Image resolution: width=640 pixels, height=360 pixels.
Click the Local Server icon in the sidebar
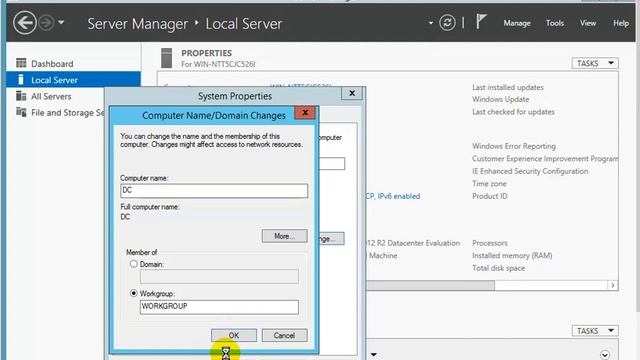click(x=20, y=80)
